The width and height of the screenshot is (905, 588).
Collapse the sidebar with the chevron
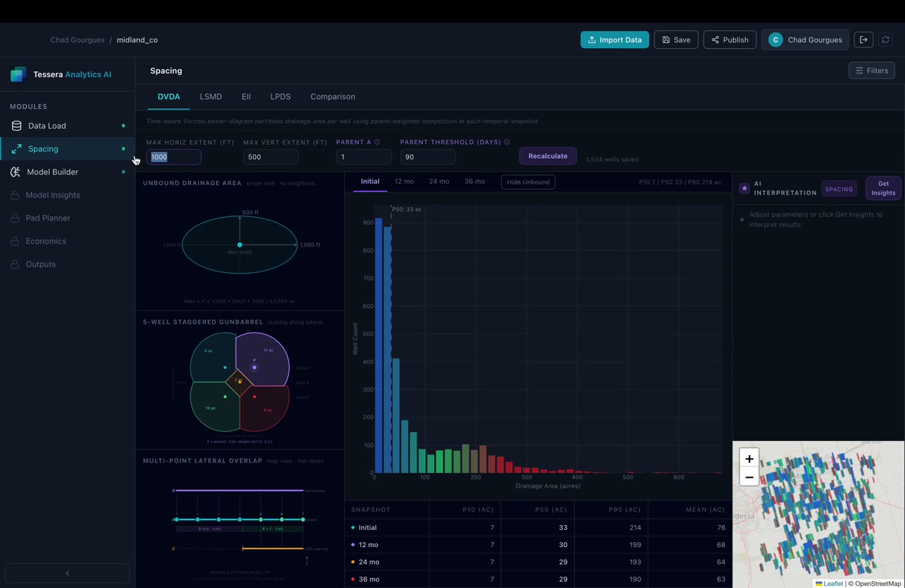[x=67, y=573]
